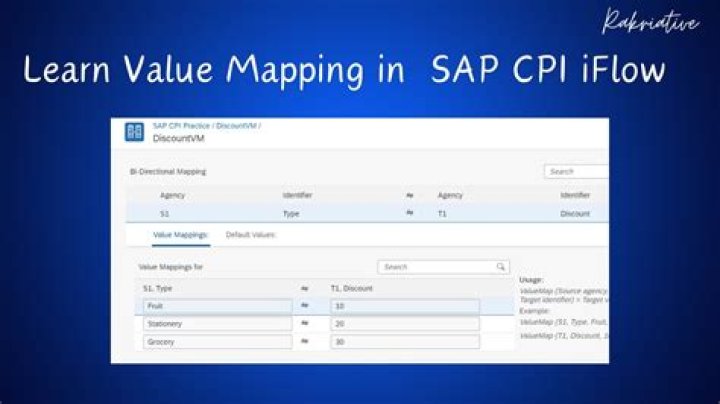Click the arrow icon in Stationery row
The width and height of the screenshot is (720, 404).
[x=304, y=323]
